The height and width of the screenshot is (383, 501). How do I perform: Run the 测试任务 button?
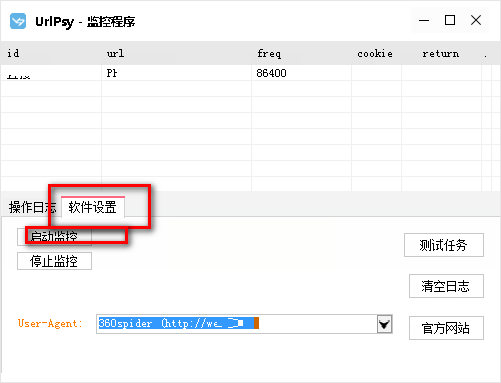coord(444,245)
